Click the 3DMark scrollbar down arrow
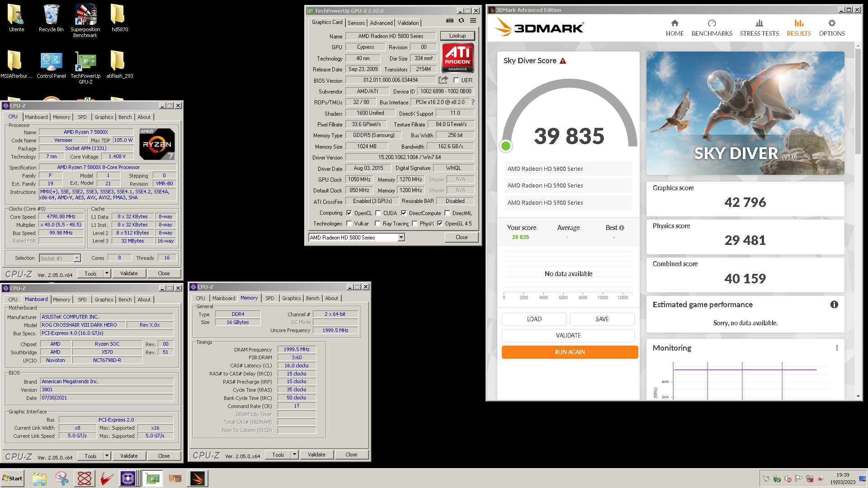This screenshot has width=868, height=488. click(x=858, y=396)
